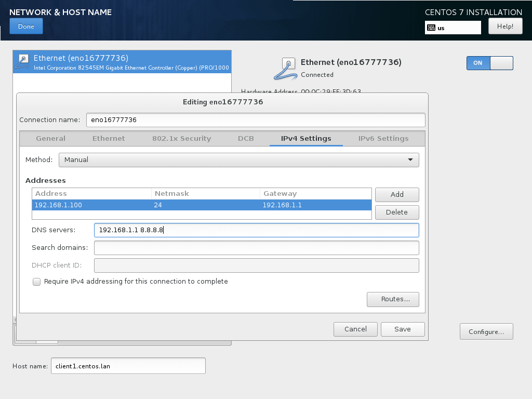Delete the selected 192.168.1.100 address row
The height and width of the screenshot is (399, 532).
pos(397,212)
